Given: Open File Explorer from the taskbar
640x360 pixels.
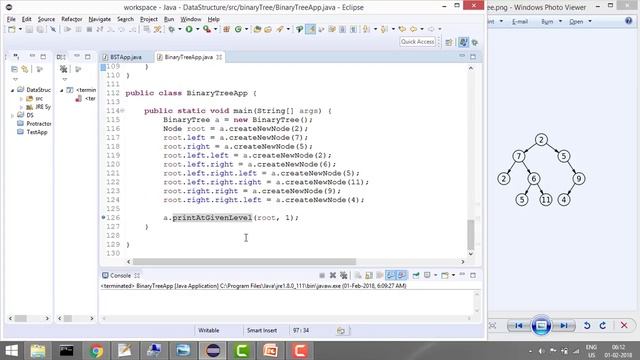Looking at the screenshot, I should pyautogui.click(x=38, y=351).
